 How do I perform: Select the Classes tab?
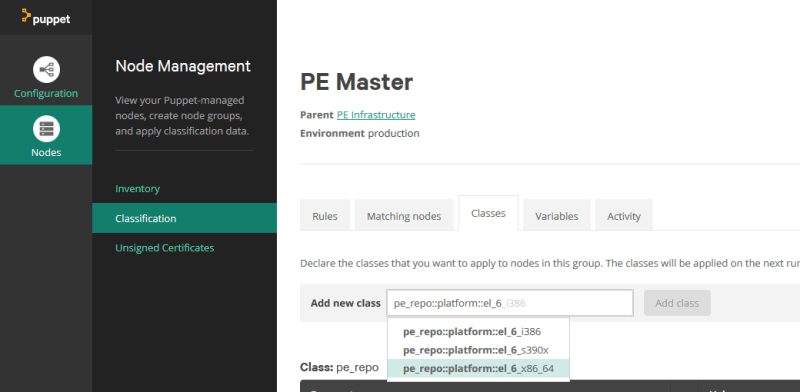pos(488,213)
